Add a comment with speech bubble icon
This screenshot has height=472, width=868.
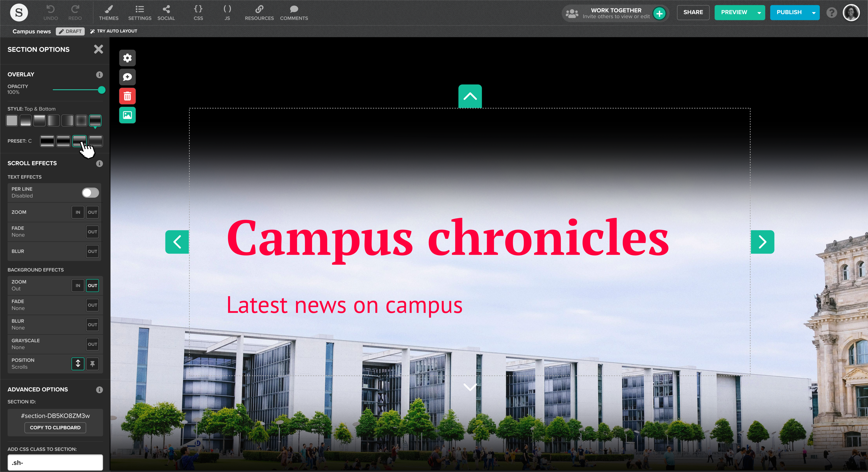127,77
